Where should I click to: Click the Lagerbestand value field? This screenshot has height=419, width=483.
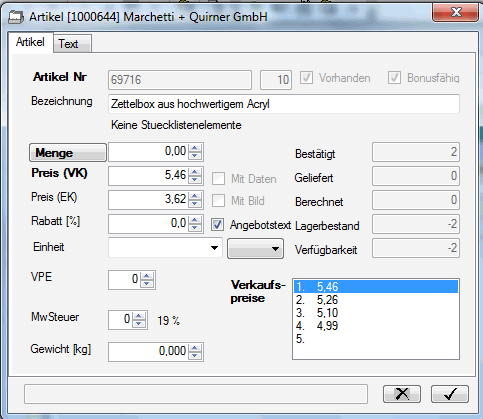point(416,224)
